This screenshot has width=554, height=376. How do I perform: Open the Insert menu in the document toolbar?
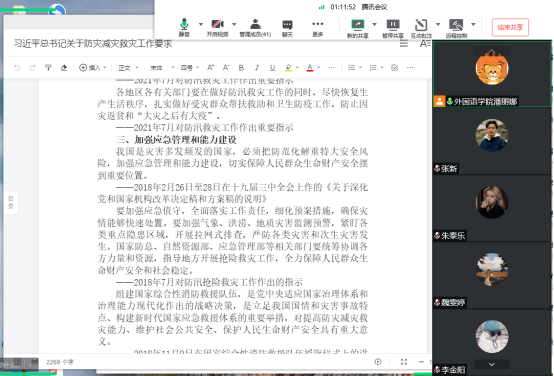[x=92, y=67]
